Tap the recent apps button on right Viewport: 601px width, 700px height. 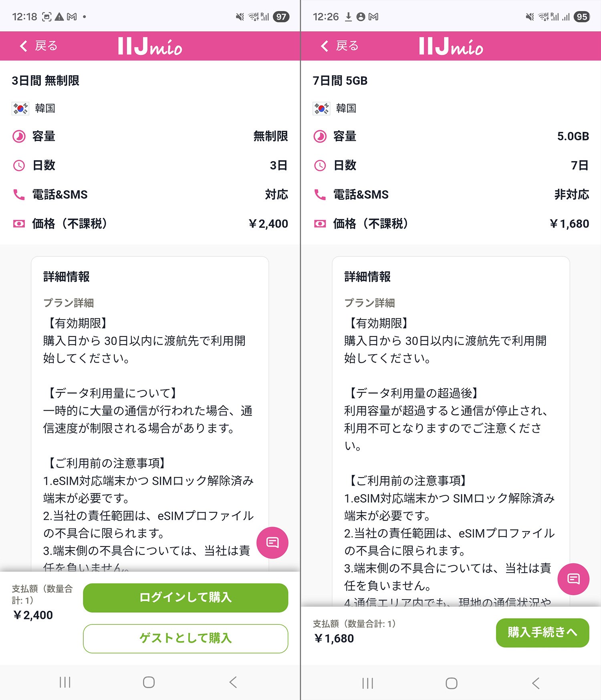[x=367, y=682]
